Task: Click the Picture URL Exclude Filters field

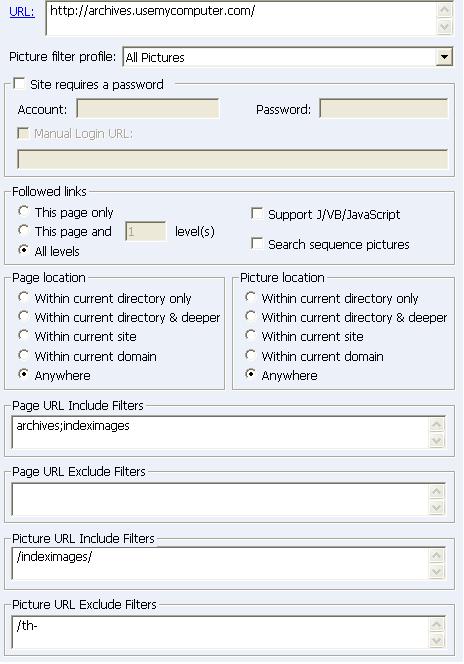Action: coord(221,632)
